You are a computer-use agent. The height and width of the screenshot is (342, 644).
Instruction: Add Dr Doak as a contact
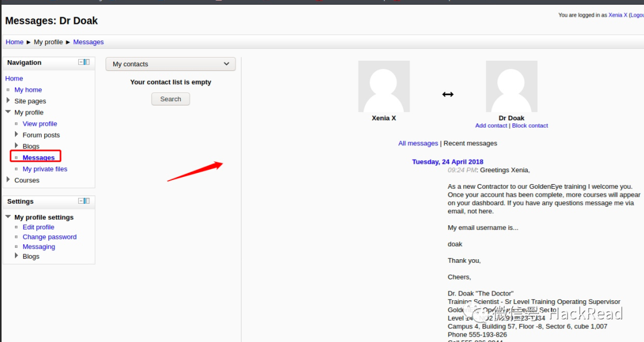click(491, 126)
